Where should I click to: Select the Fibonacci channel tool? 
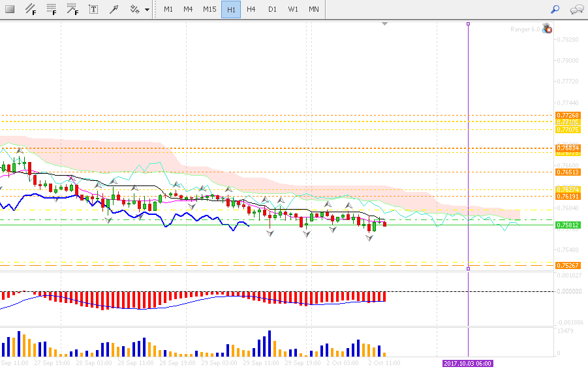31,9
